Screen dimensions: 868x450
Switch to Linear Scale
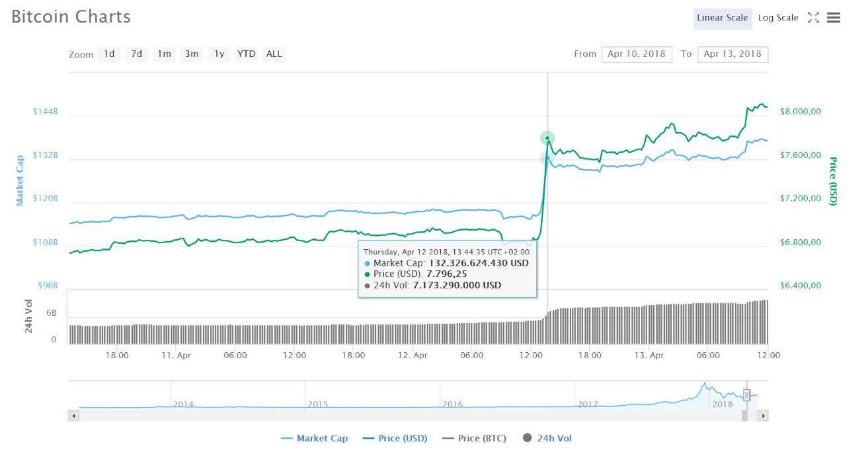723,18
